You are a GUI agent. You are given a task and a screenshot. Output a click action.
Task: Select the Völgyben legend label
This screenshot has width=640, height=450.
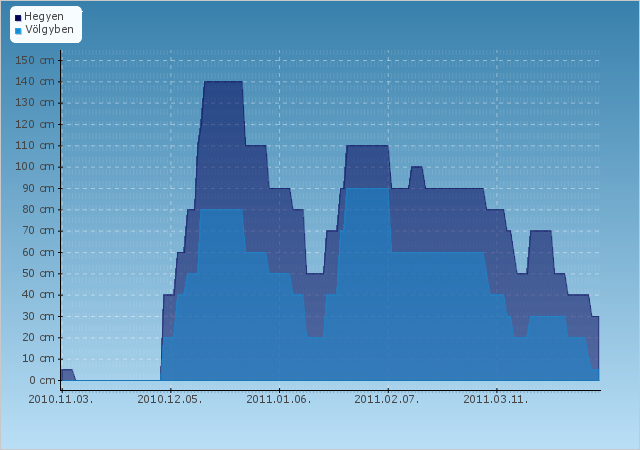click(49, 29)
